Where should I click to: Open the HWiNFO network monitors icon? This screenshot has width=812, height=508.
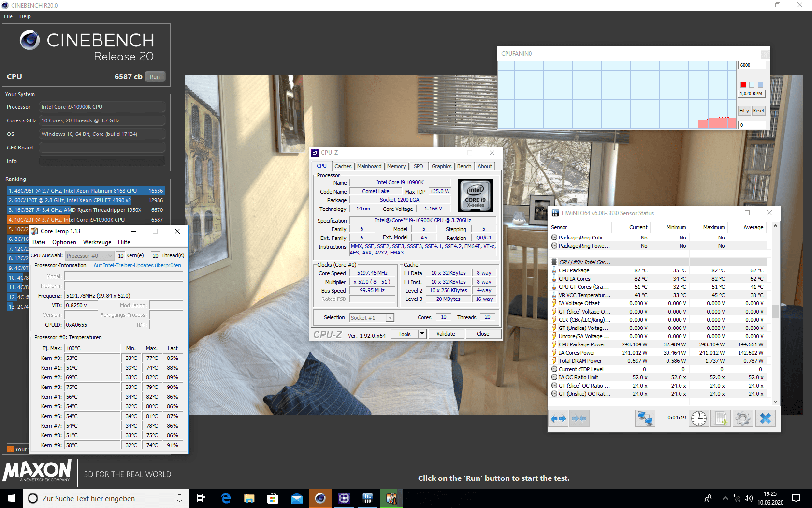pos(645,418)
